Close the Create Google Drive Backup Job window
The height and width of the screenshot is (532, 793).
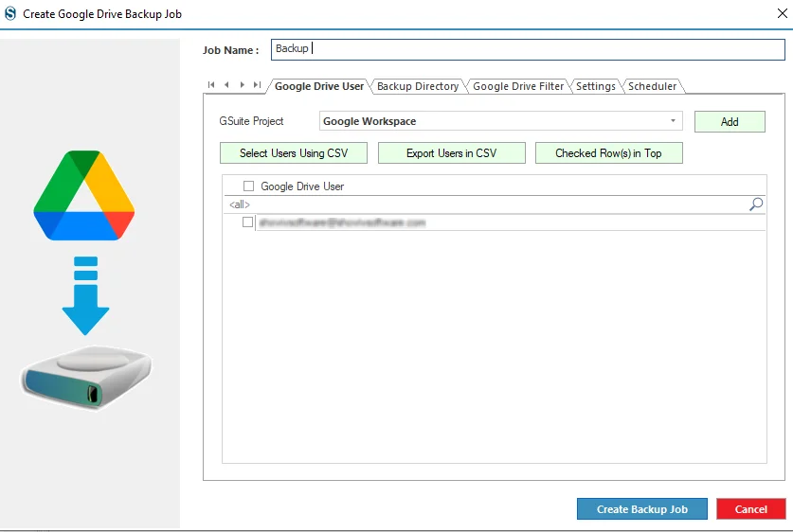point(782,13)
